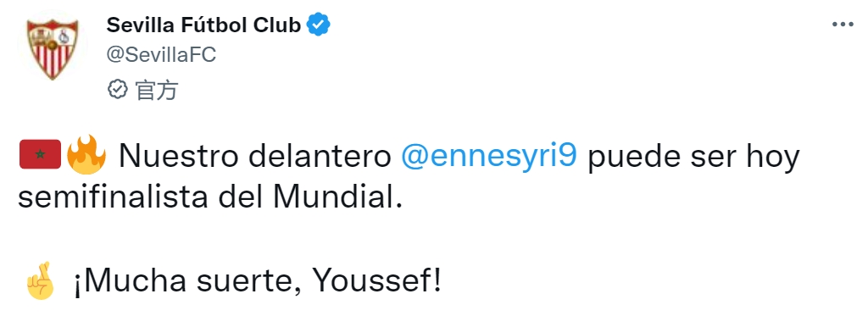The height and width of the screenshot is (316, 868).
Task: Click the 官方 official label
Action: (156, 90)
